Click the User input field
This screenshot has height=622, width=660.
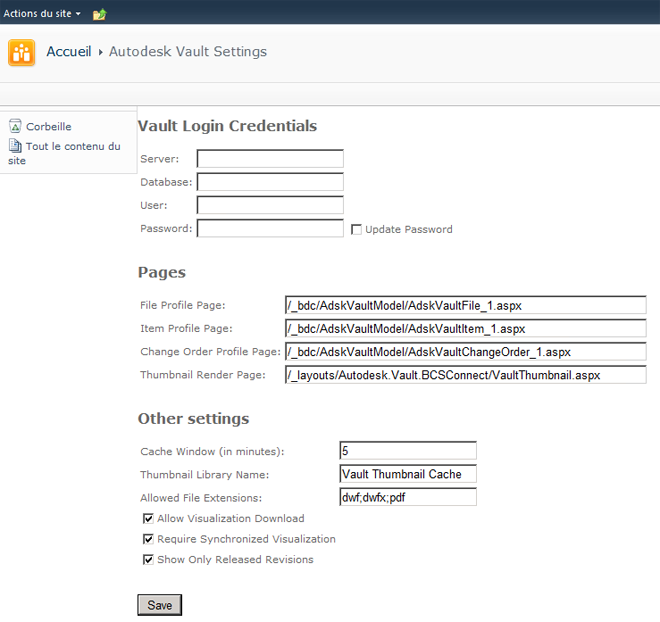270,205
